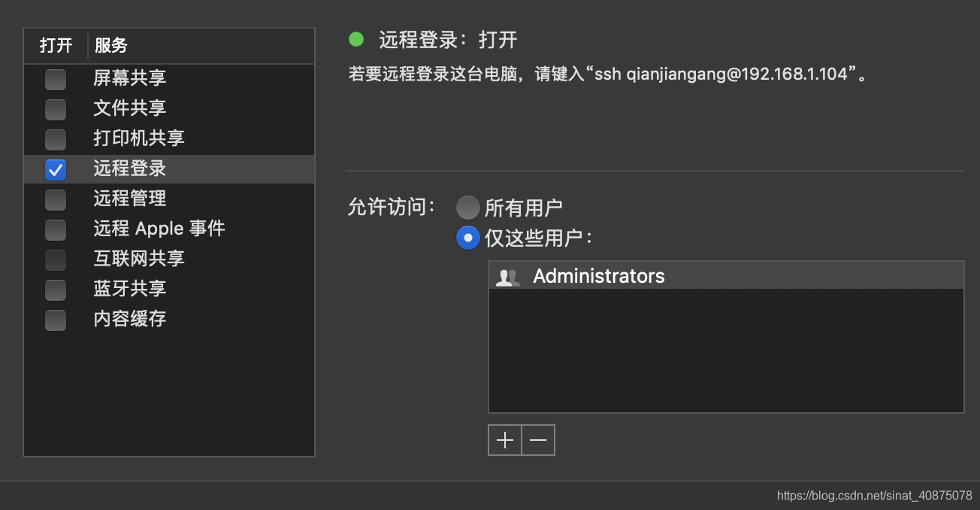
Task: Enable 屏幕共享 service checkbox
Action: coord(55,78)
